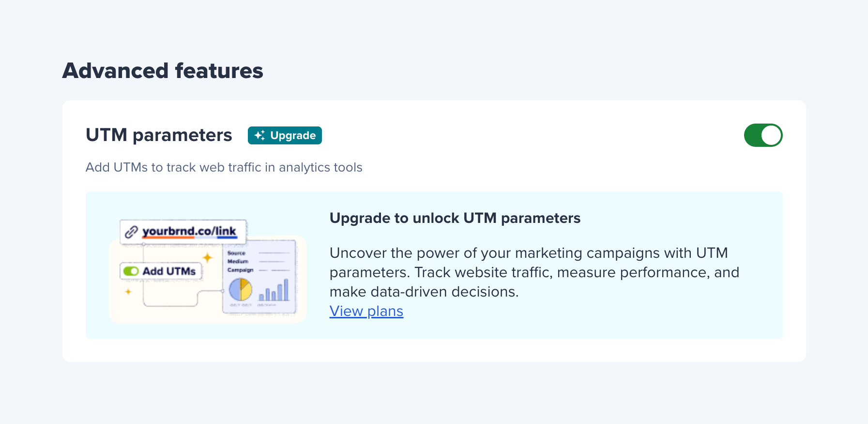
Task: Click the chain link icon in the illustration
Action: point(131,232)
